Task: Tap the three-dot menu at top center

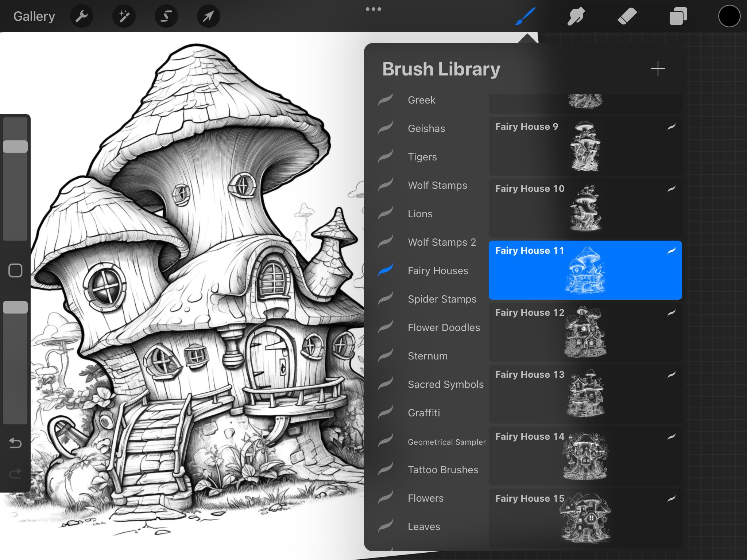Action: coord(373,9)
